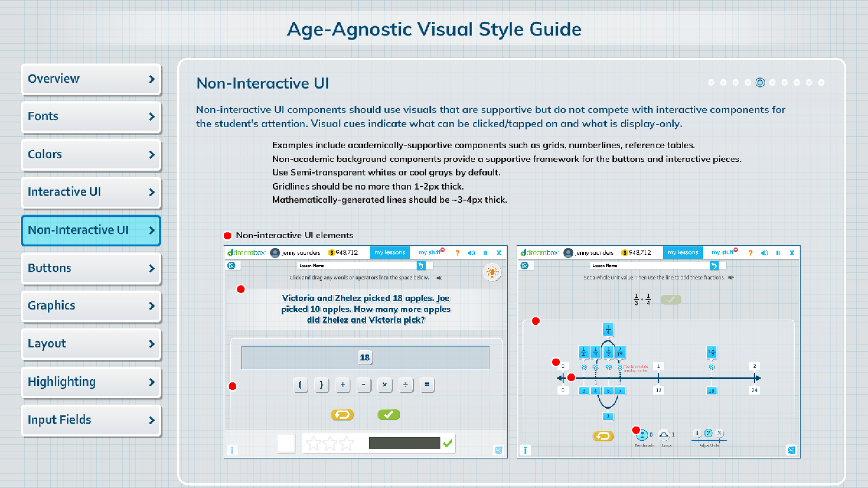Select the last pagination dot
This screenshot has height=488, width=868.
pyautogui.click(x=821, y=83)
